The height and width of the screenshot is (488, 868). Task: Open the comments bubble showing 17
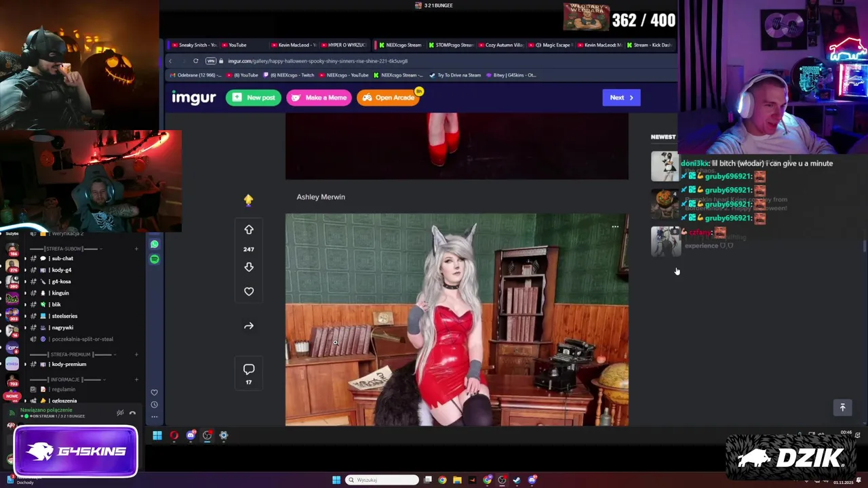249,369
